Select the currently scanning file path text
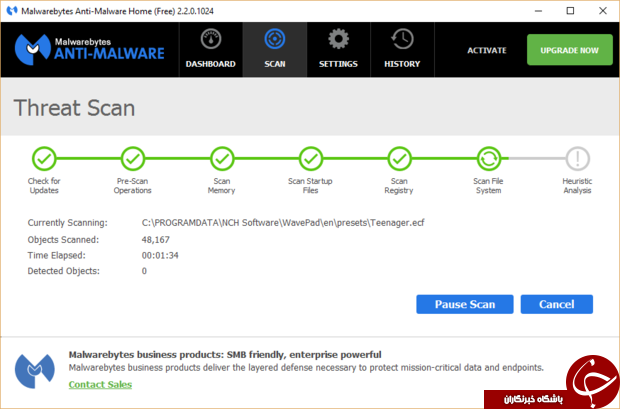The image size is (620, 409). [x=283, y=223]
